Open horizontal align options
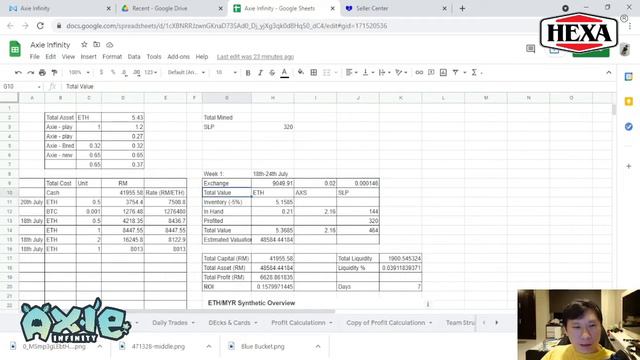The height and width of the screenshot is (360, 640). (x=351, y=73)
